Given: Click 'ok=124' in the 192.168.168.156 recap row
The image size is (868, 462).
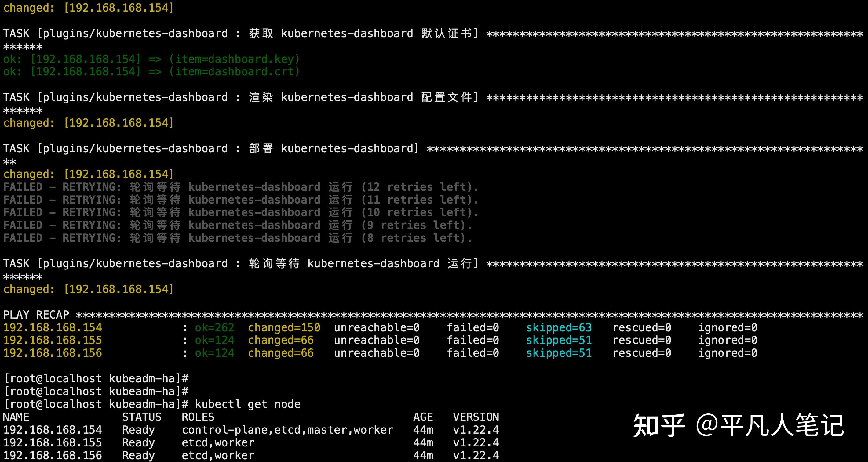Looking at the screenshot, I should click(x=214, y=353).
